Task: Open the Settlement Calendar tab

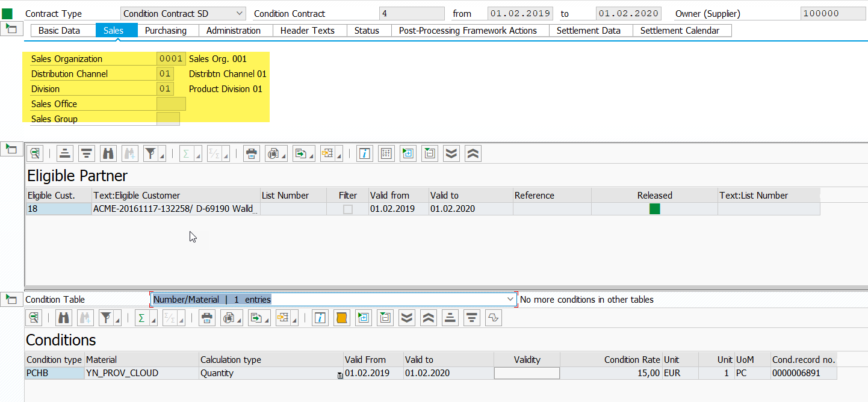Action: (680, 31)
